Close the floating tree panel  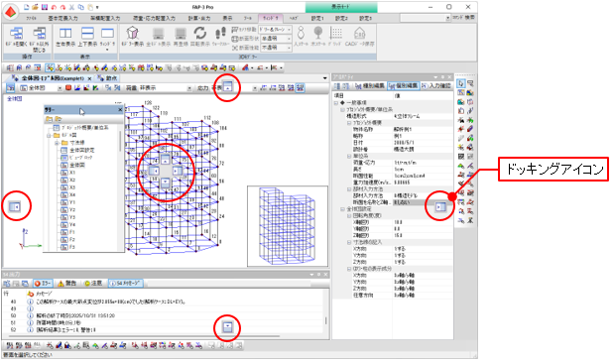pyautogui.click(x=120, y=110)
